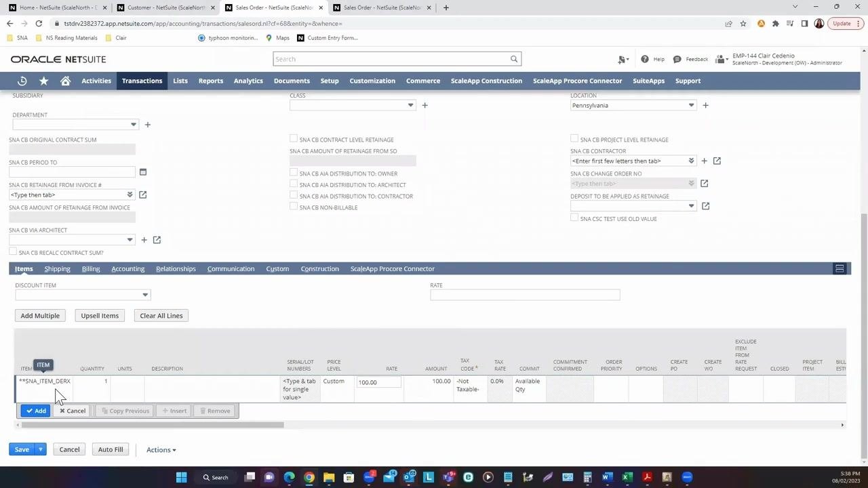Click the Clear All Lines button
The image size is (868, 488).
coord(161,316)
